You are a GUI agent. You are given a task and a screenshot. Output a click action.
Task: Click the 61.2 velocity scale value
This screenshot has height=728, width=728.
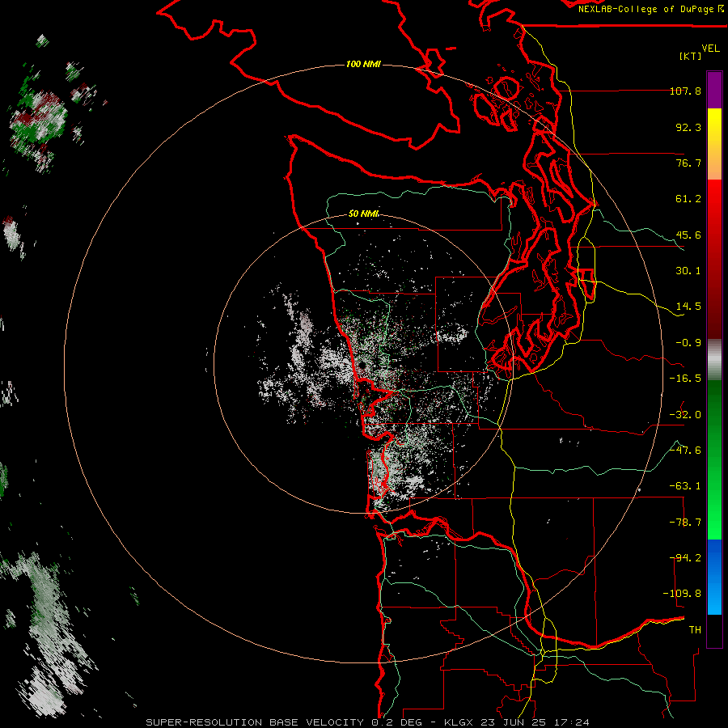click(688, 199)
